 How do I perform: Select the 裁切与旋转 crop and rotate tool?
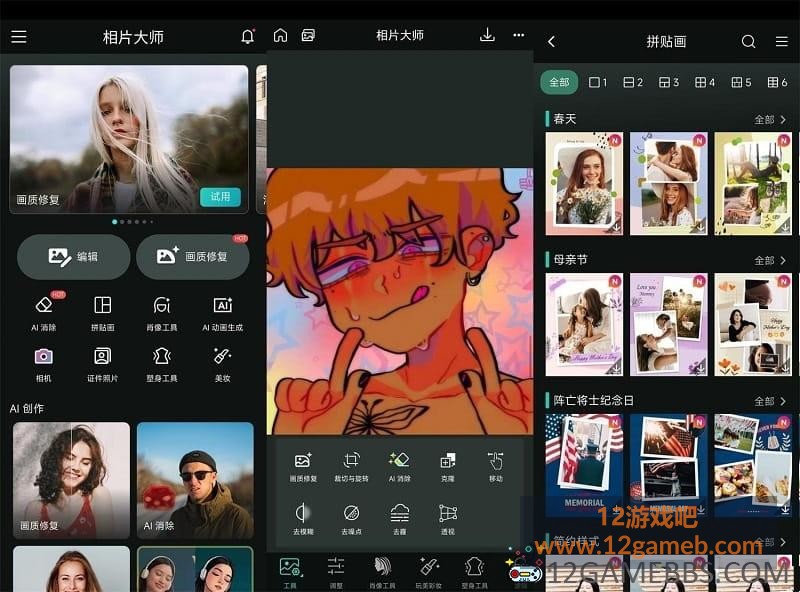pyautogui.click(x=351, y=466)
